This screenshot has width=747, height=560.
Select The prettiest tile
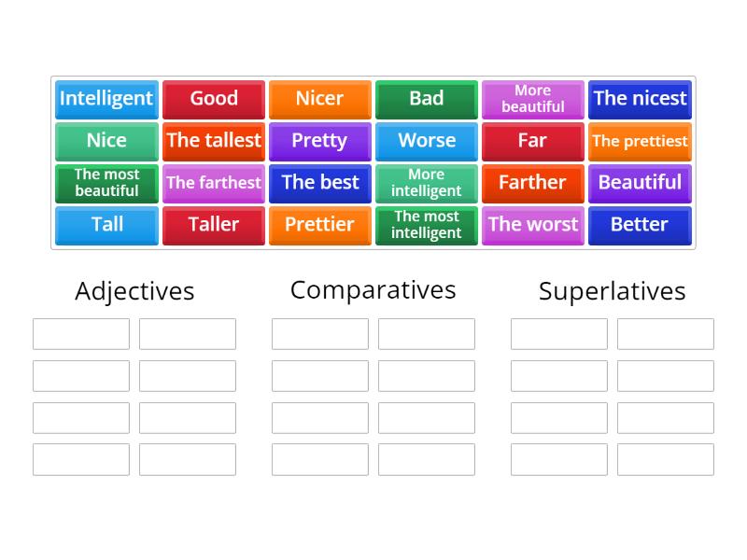[640, 141]
